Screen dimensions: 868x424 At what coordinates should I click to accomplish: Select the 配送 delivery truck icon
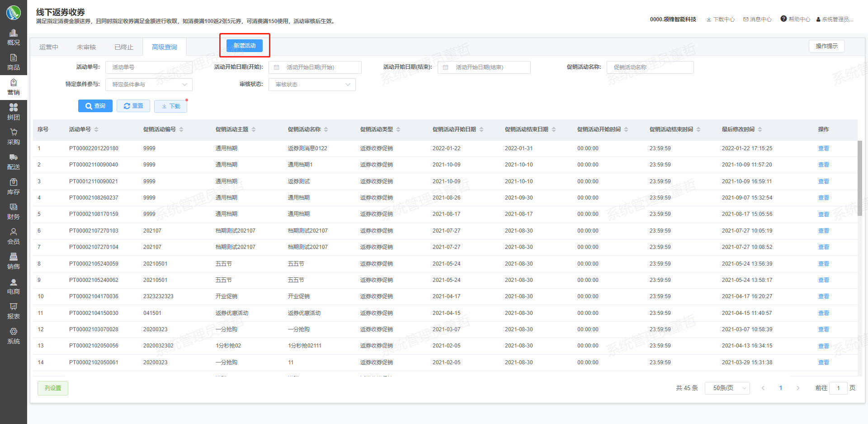pyautogui.click(x=14, y=157)
